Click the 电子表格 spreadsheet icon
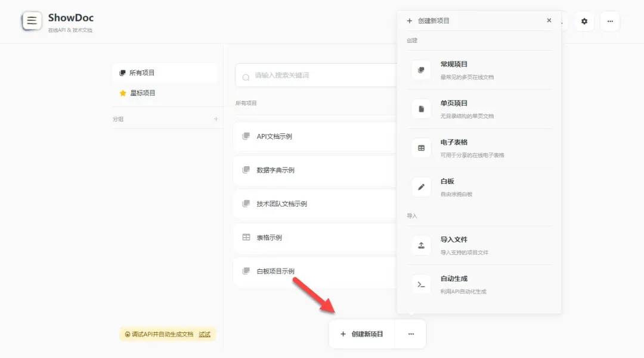 (x=421, y=148)
